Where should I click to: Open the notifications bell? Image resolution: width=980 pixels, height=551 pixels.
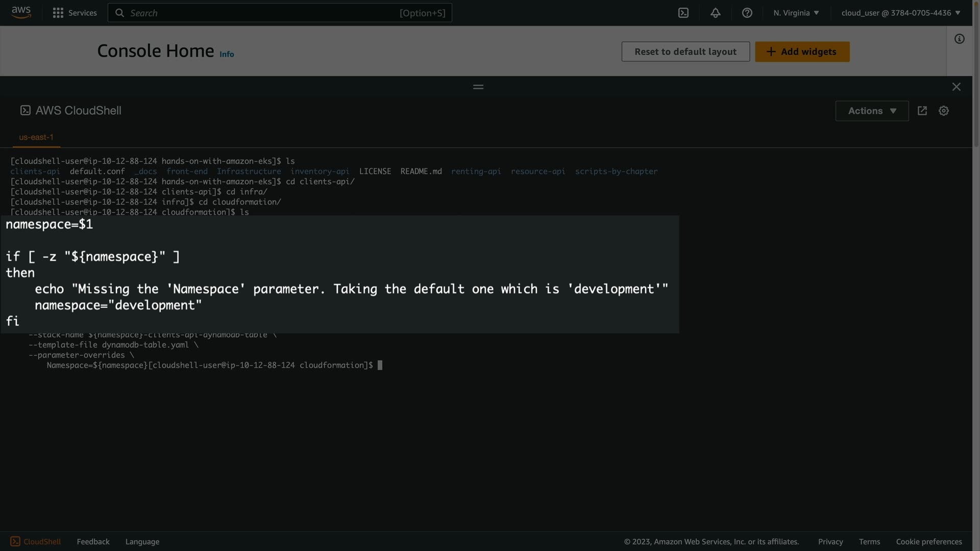click(x=715, y=13)
